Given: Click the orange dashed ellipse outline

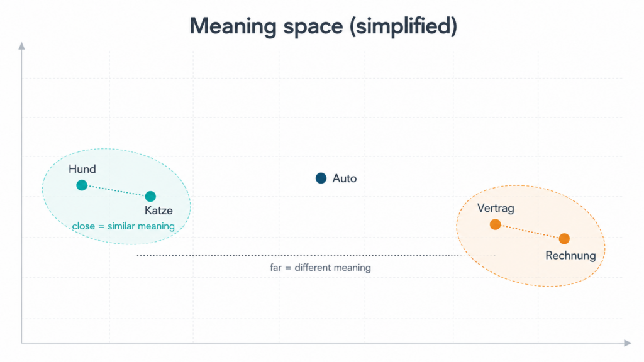Looking at the screenshot, I should [530, 185].
